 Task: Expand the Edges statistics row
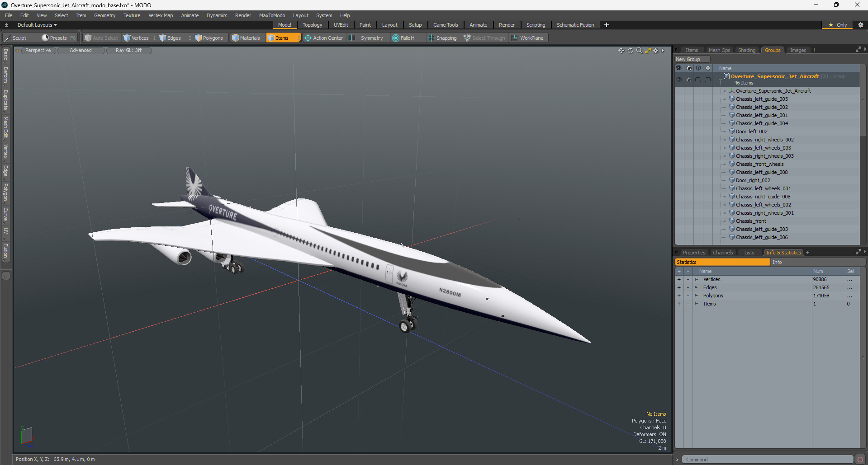[696, 287]
